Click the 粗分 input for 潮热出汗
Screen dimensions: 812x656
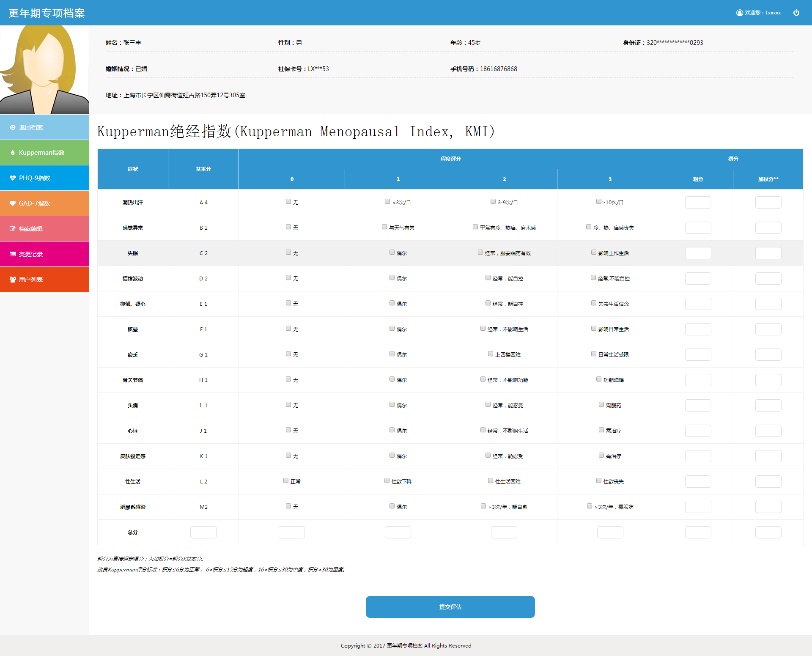(698, 202)
